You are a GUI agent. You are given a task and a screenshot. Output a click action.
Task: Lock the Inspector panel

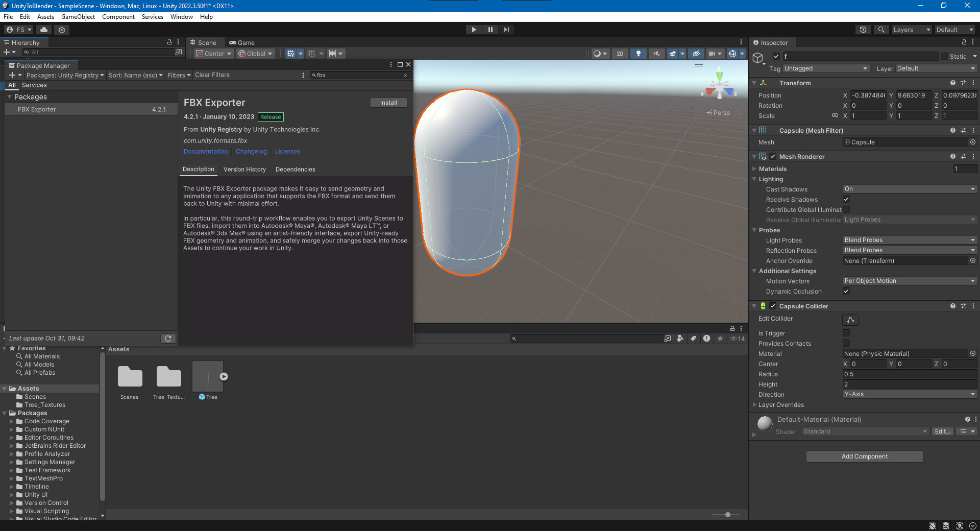tap(964, 42)
